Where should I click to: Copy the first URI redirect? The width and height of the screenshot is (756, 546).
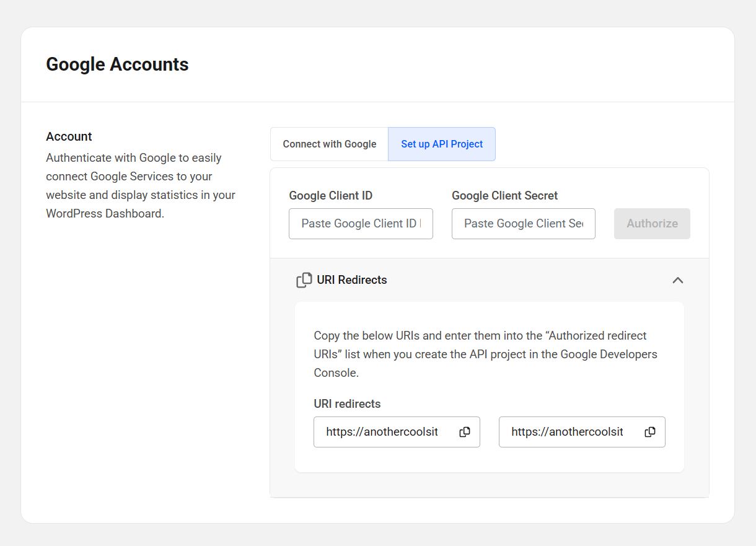465,432
